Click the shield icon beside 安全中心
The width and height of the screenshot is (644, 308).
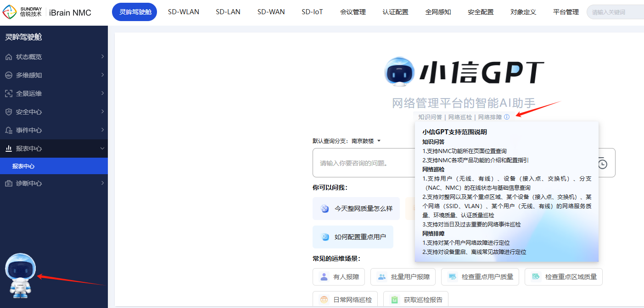point(9,112)
